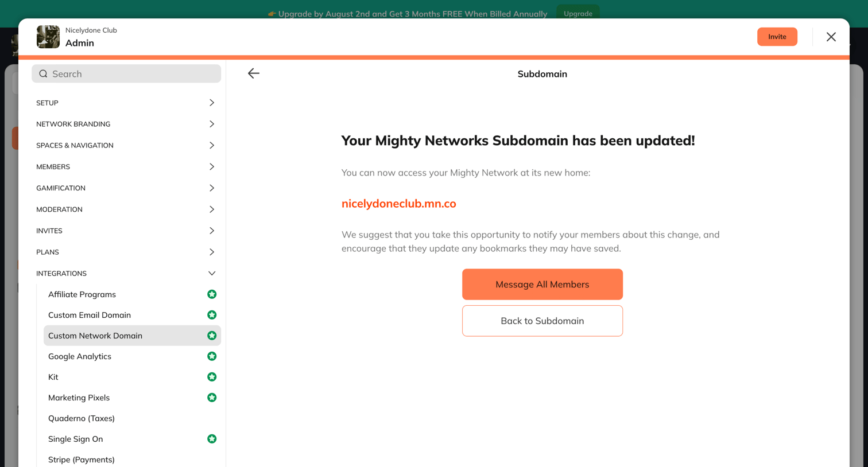Click the Upgrade button in banner
Screen dimensions: 868x467
tap(578, 14)
